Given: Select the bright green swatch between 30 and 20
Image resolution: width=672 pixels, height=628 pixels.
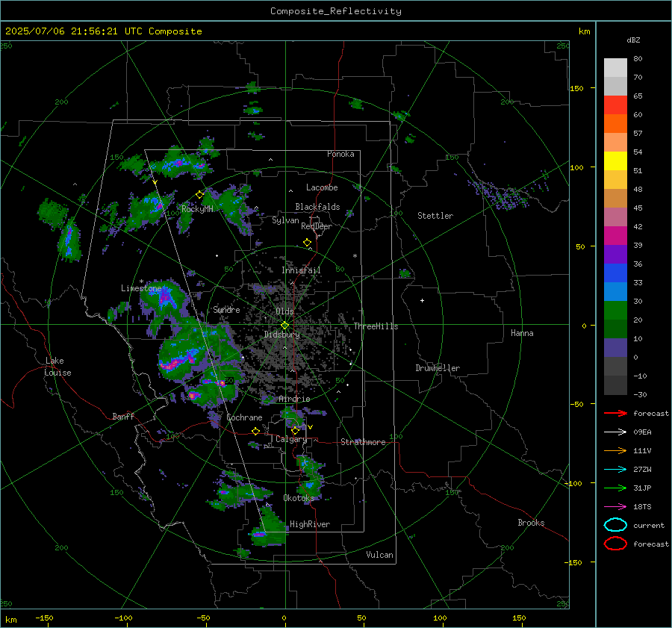Looking at the screenshot, I should pyautogui.click(x=615, y=310).
